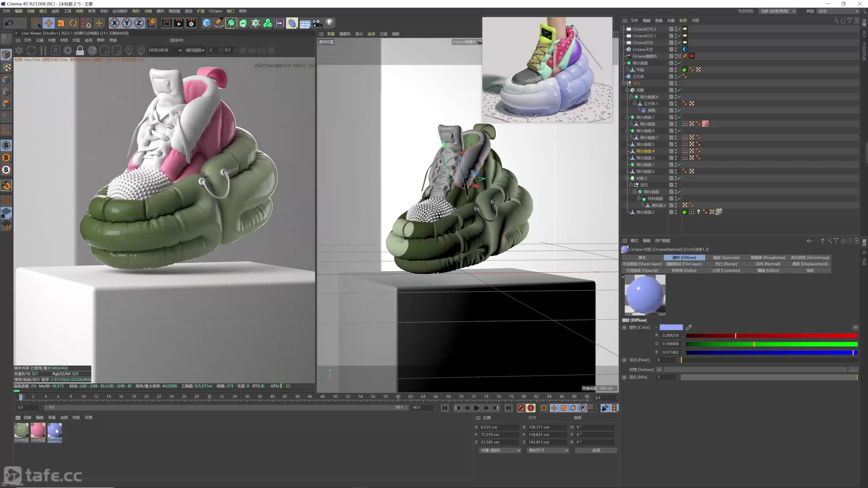Screen dimensions: 868x488
Task: Switch to 镜面 [Specular] tab
Action: pyautogui.click(x=726, y=258)
